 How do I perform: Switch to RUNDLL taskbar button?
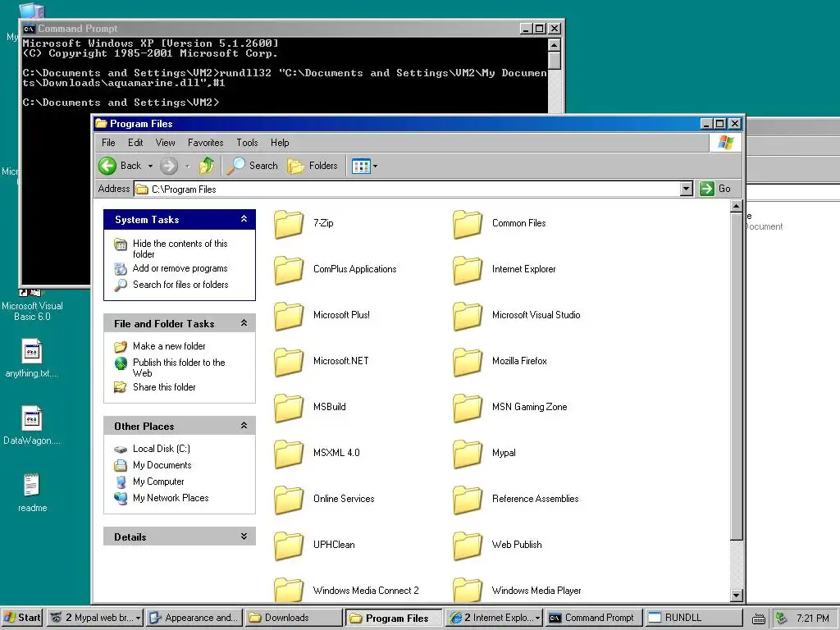pyautogui.click(x=694, y=618)
